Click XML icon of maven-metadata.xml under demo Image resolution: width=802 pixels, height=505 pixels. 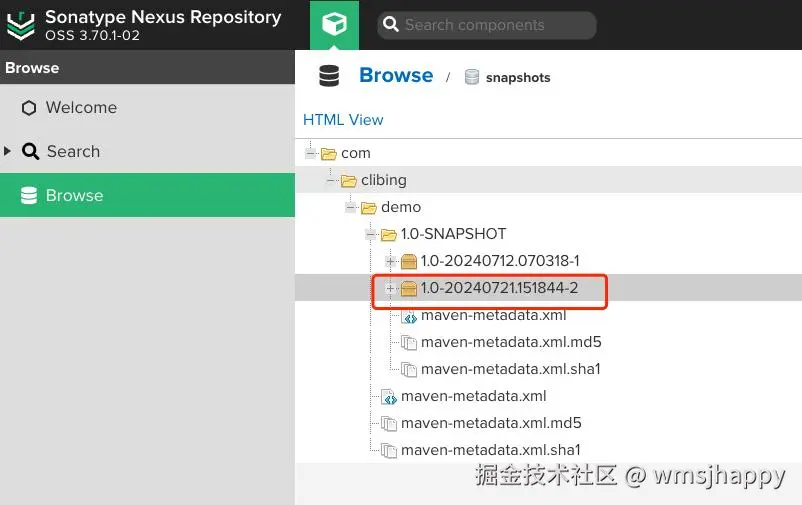[389, 397]
